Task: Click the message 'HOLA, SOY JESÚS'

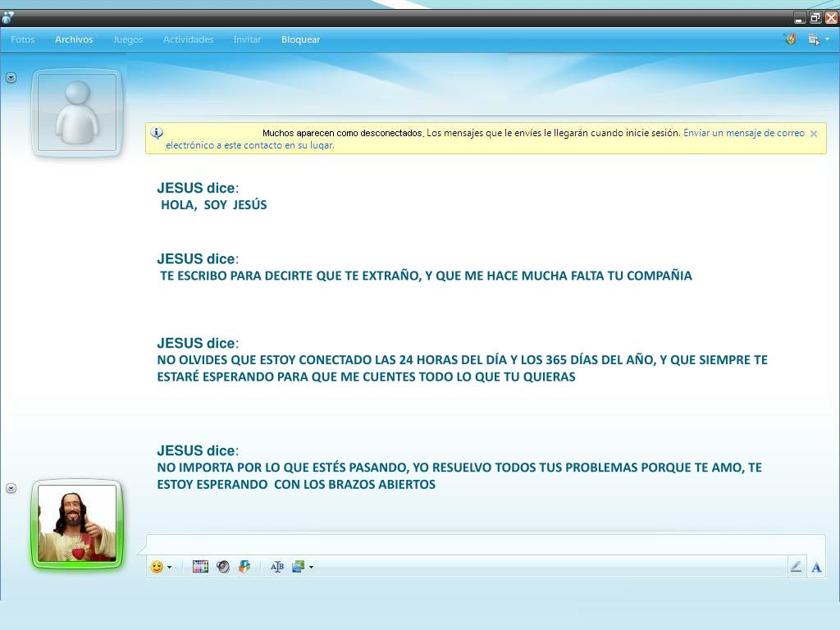Action: coord(214,205)
